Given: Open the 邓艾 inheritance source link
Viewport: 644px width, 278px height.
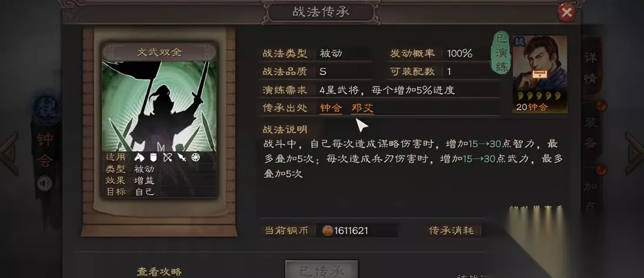Looking at the screenshot, I should (362, 108).
